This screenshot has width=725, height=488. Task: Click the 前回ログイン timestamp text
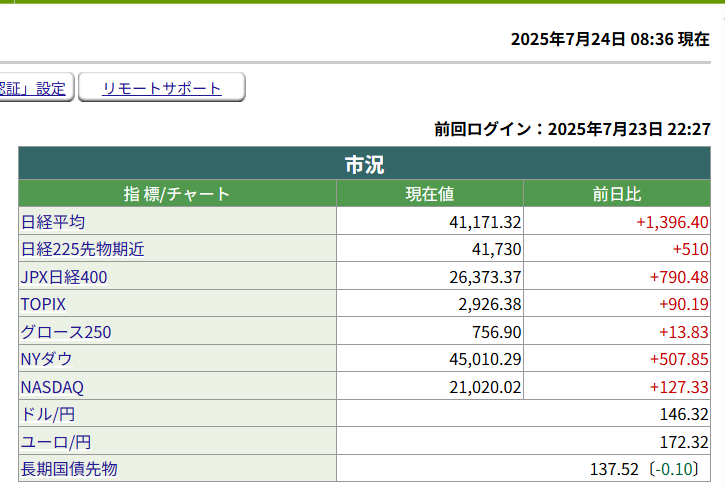click(572, 129)
